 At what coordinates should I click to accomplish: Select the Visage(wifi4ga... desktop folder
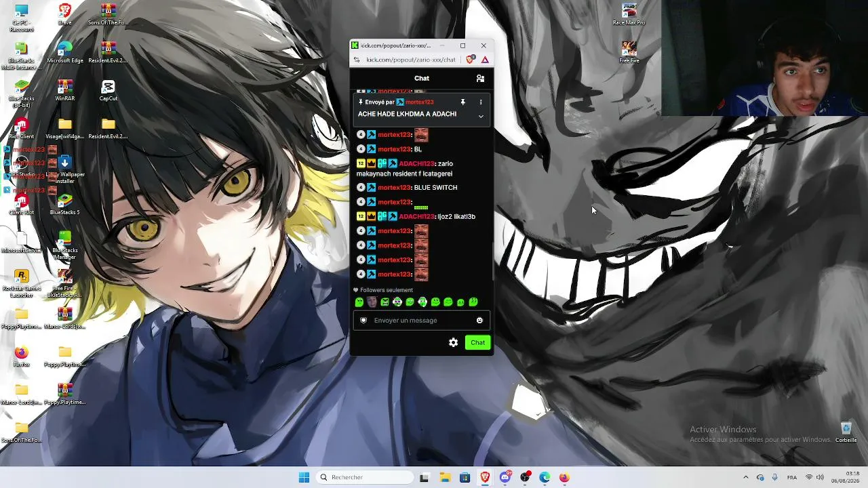point(64,128)
